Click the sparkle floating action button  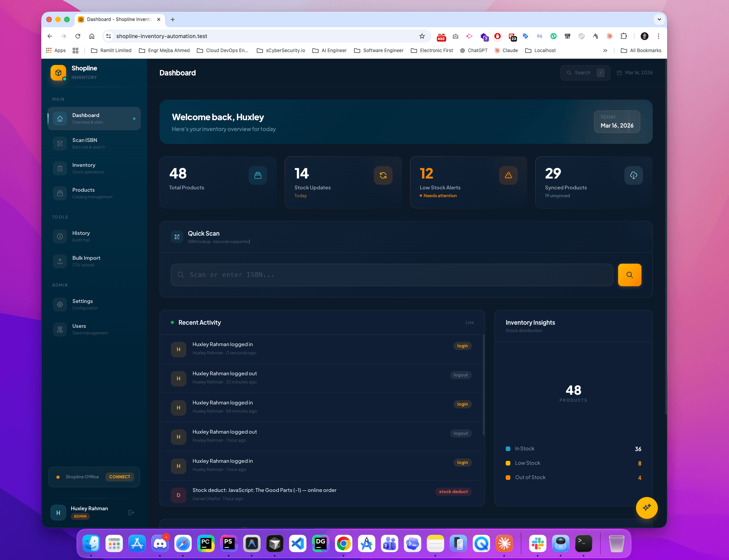point(647,508)
